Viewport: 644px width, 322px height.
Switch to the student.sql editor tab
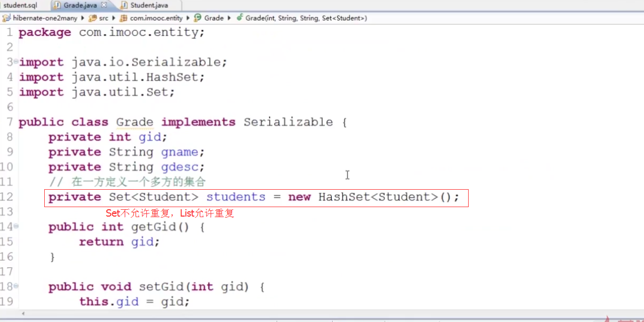coord(20,5)
